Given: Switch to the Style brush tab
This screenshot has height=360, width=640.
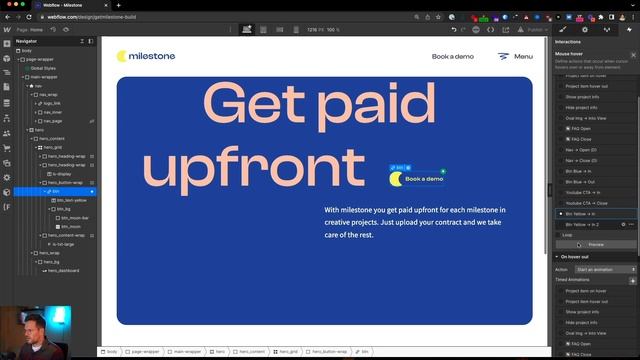Looking at the screenshot, I should [563, 29].
